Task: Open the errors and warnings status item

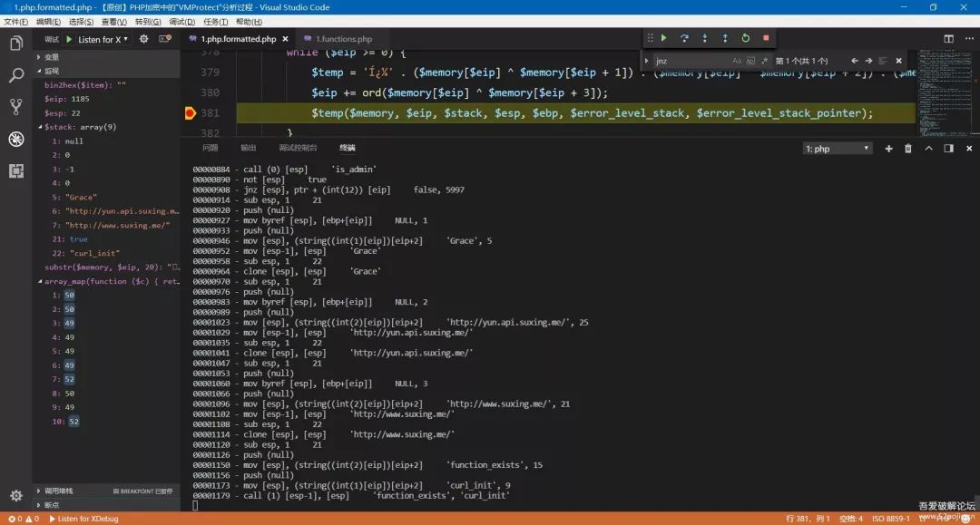Action: [x=23, y=519]
